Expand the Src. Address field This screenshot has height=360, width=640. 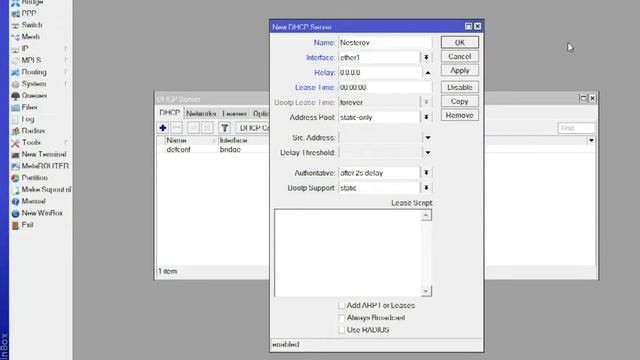tap(427, 138)
